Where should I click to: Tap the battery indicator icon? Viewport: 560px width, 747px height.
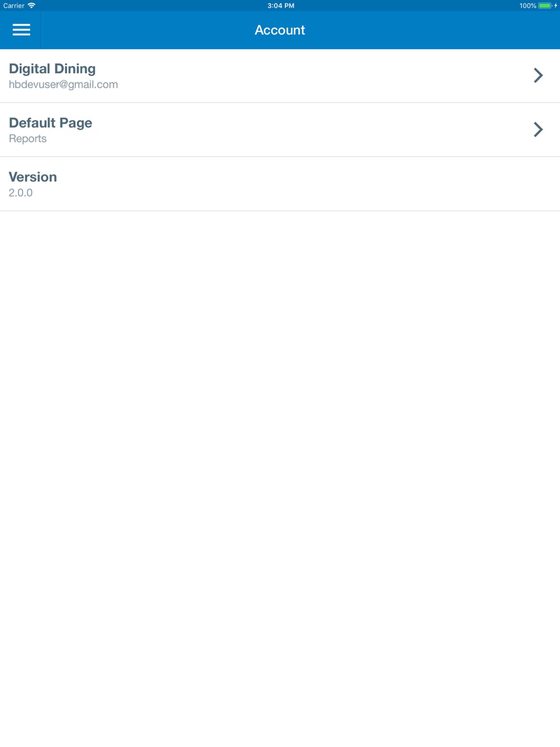(x=545, y=6)
